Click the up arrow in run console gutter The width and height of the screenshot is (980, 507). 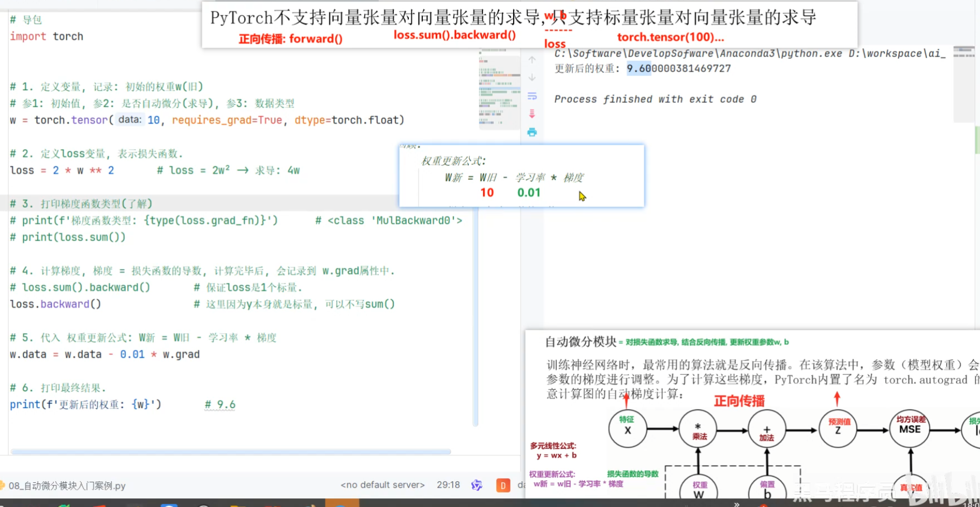[x=532, y=60]
